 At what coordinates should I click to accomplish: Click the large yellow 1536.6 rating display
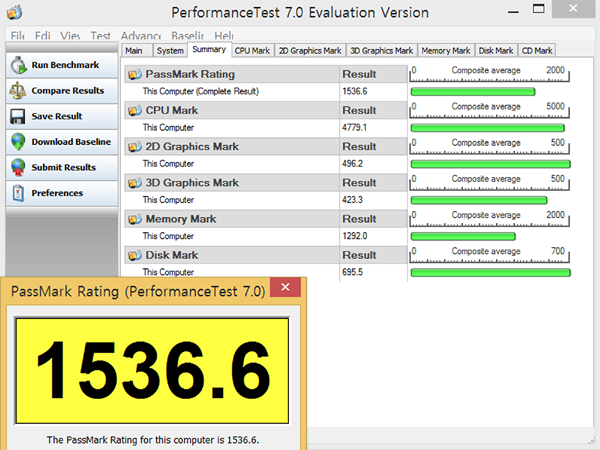click(152, 371)
